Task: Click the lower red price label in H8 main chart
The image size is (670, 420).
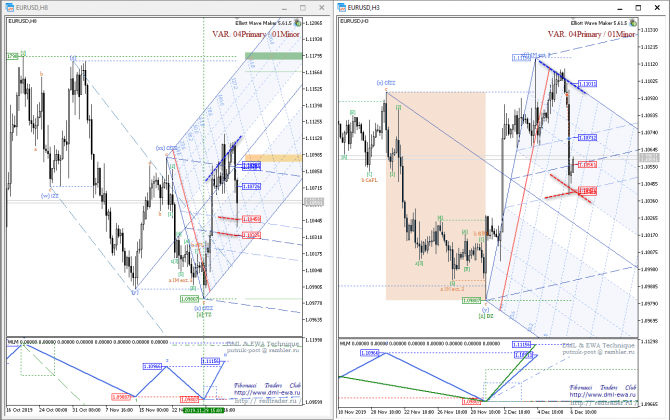Action: [251, 235]
